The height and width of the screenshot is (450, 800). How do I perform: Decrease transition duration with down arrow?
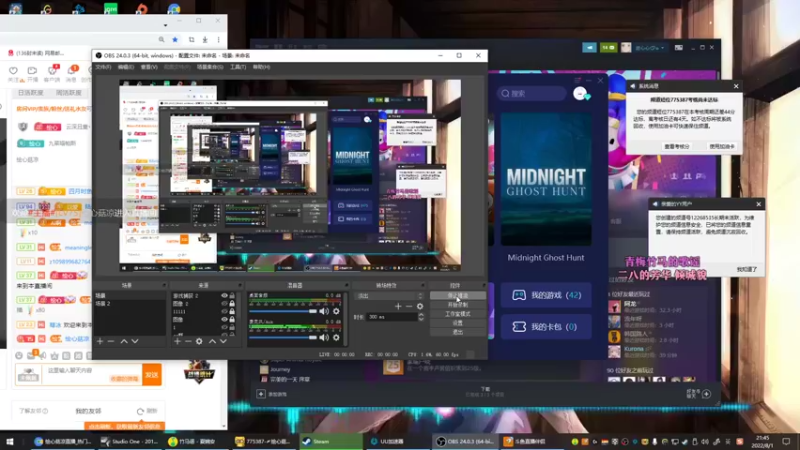coord(421,319)
